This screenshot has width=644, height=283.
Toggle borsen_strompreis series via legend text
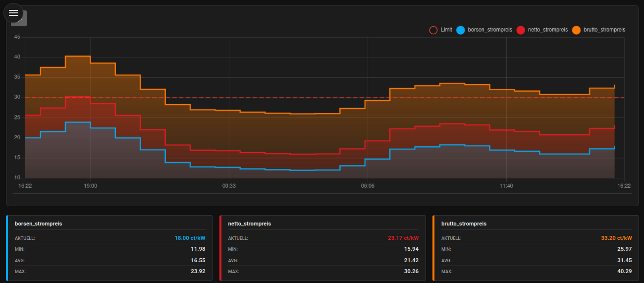point(489,30)
